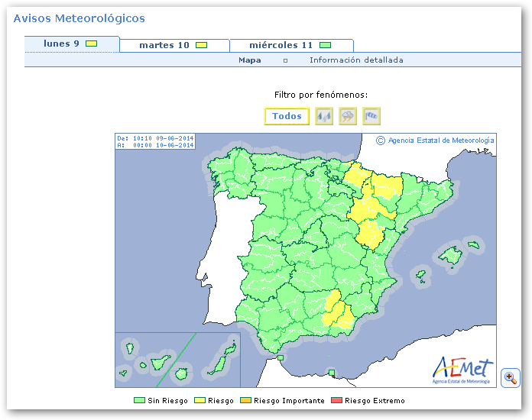
Task: Click the Canary Islands inset map
Action: pyautogui.click(x=177, y=359)
